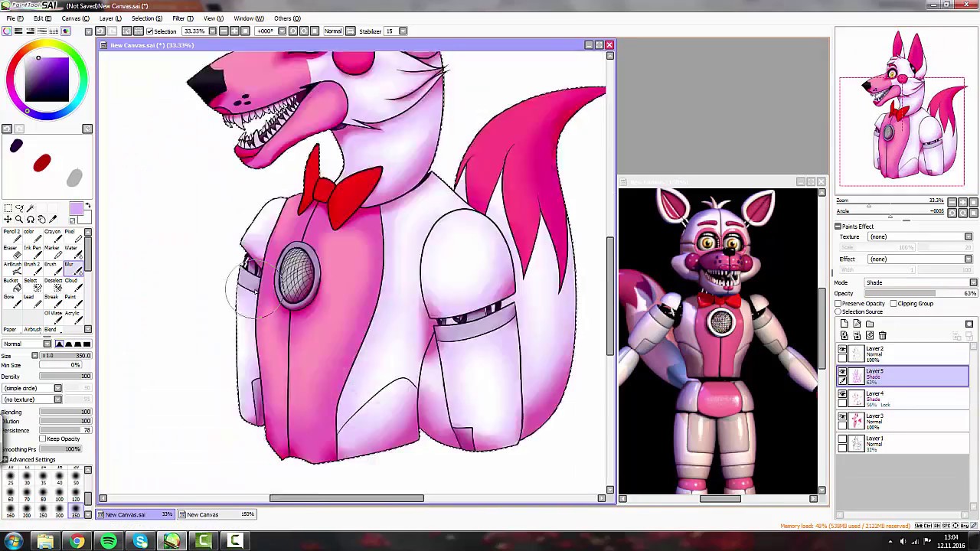The height and width of the screenshot is (551, 980).
Task: Activate the Zoom magnifier tool
Action: pyautogui.click(x=19, y=220)
